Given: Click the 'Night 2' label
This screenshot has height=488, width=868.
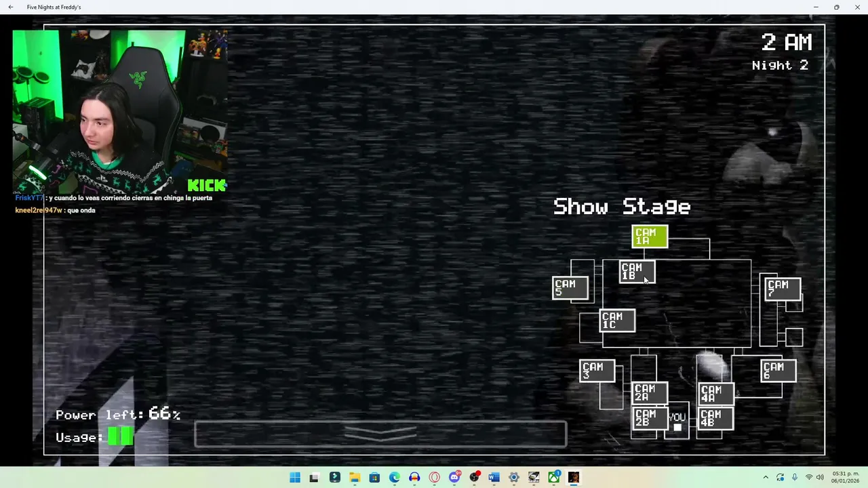Looking at the screenshot, I should tap(780, 65).
